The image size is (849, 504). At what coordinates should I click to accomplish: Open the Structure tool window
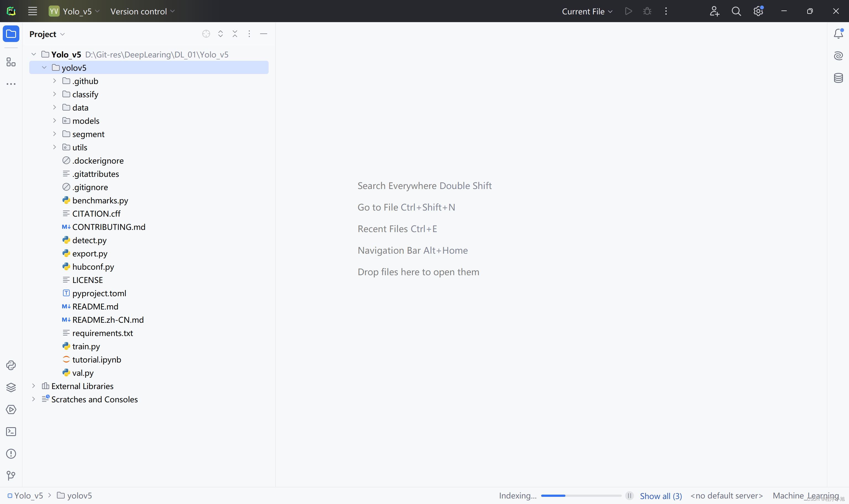pyautogui.click(x=11, y=62)
